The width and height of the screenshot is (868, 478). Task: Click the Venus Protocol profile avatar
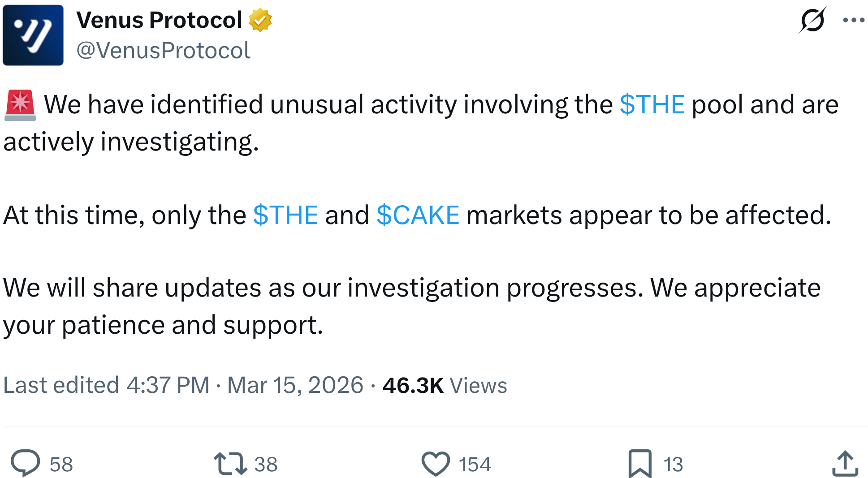click(x=33, y=35)
